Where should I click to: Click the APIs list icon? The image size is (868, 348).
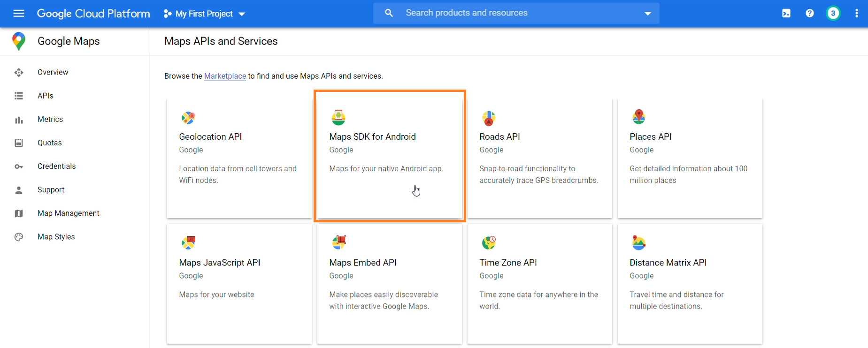pyautogui.click(x=19, y=96)
